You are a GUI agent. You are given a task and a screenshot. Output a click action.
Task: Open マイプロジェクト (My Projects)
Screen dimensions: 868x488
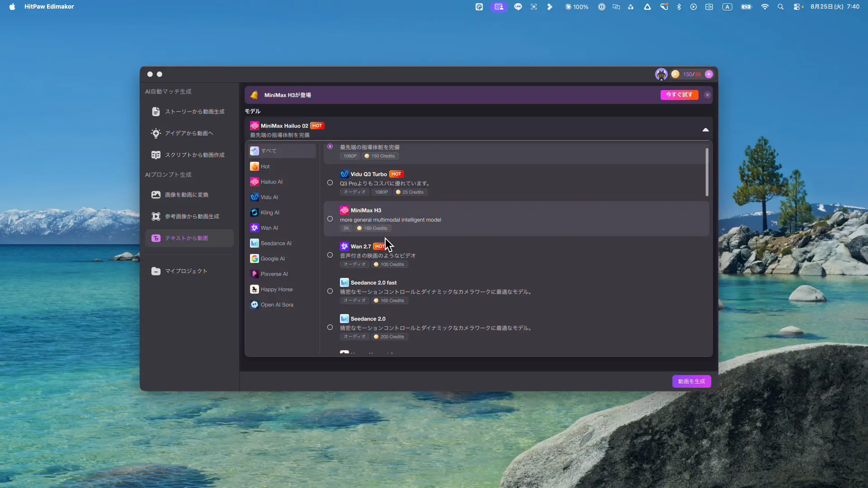tap(189, 271)
